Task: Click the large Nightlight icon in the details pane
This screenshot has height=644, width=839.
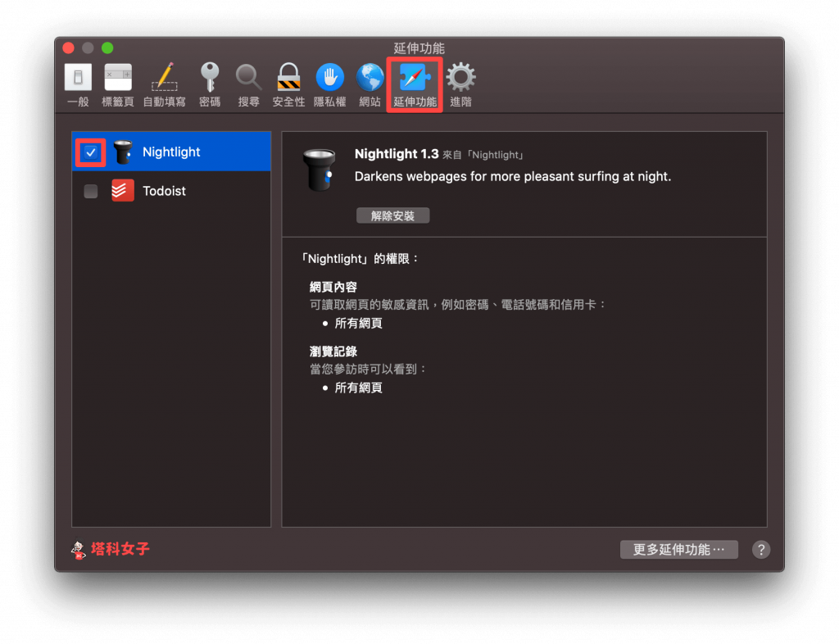Action: (319, 170)
